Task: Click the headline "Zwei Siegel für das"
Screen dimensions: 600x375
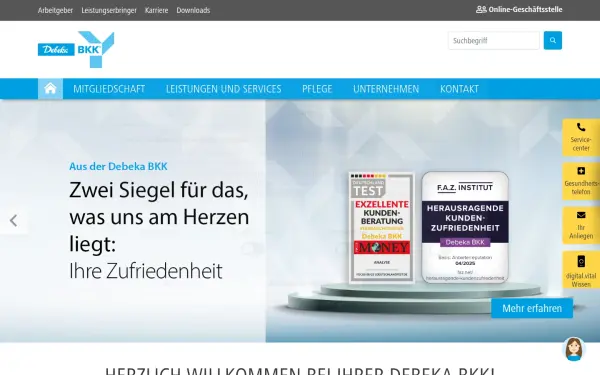Action: [159, 190]
